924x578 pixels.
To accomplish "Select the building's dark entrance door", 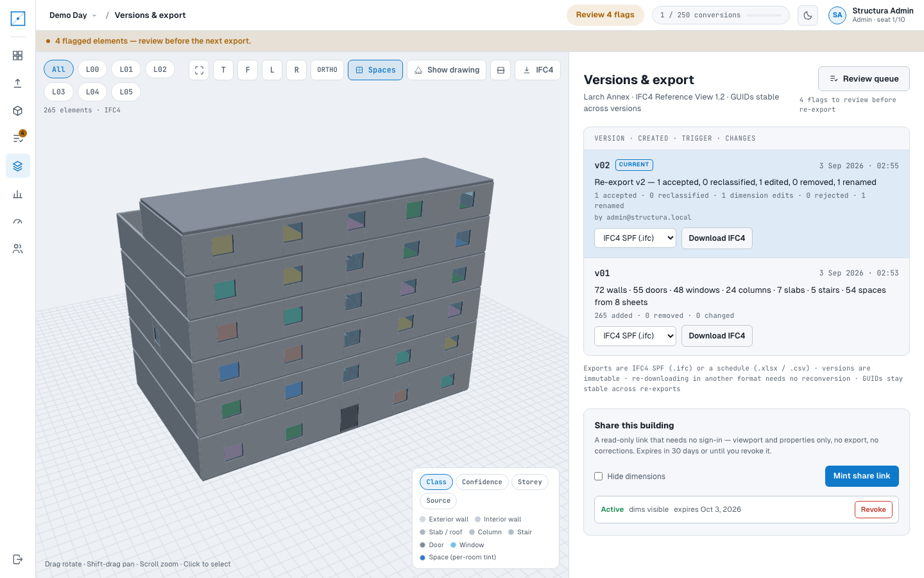I will [349, 418].
